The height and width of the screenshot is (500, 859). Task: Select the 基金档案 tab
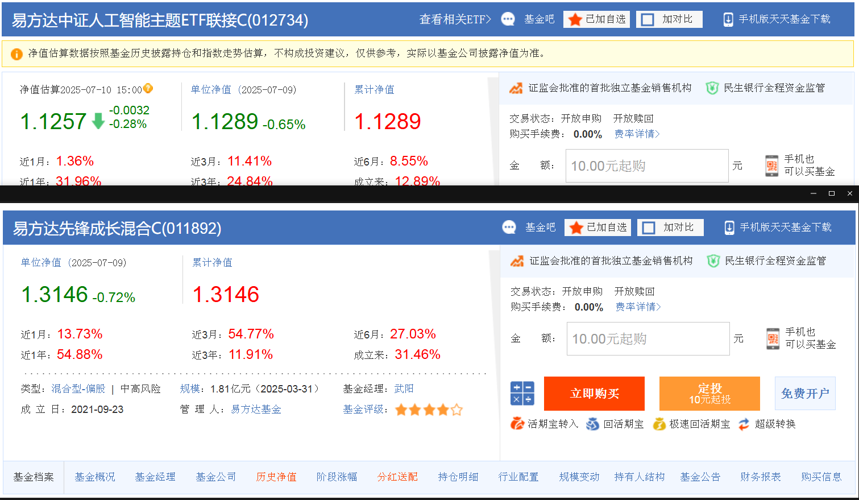33,477
